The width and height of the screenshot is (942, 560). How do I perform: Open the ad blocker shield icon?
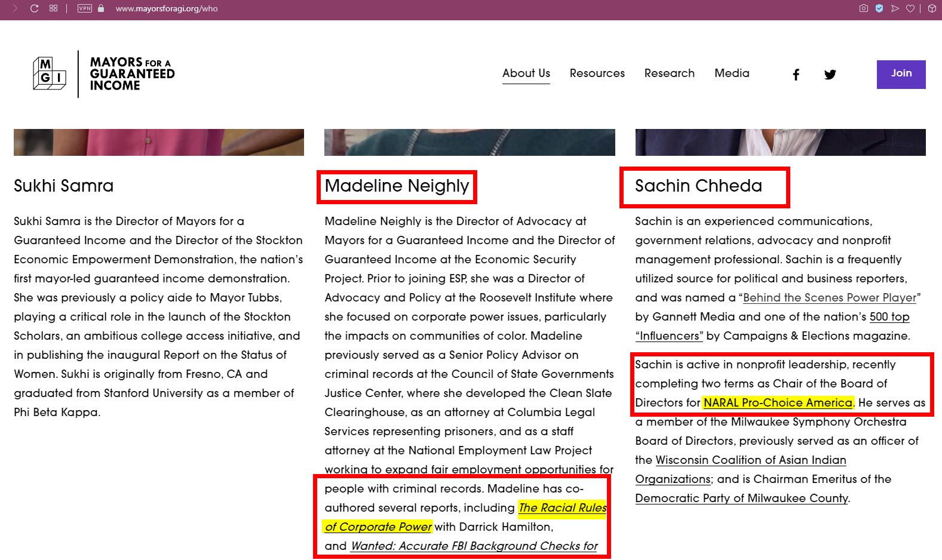(879, 8)
